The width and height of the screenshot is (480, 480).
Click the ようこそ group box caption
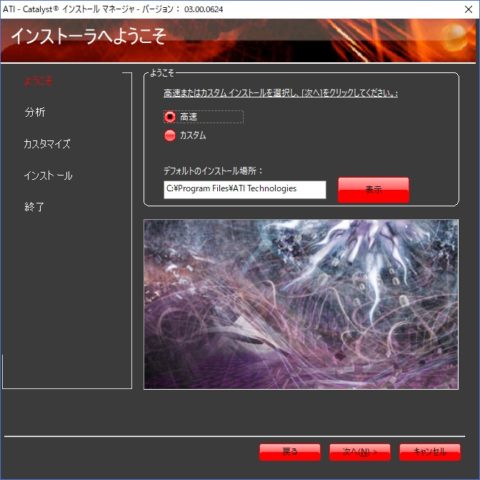(x=162, y=73)
